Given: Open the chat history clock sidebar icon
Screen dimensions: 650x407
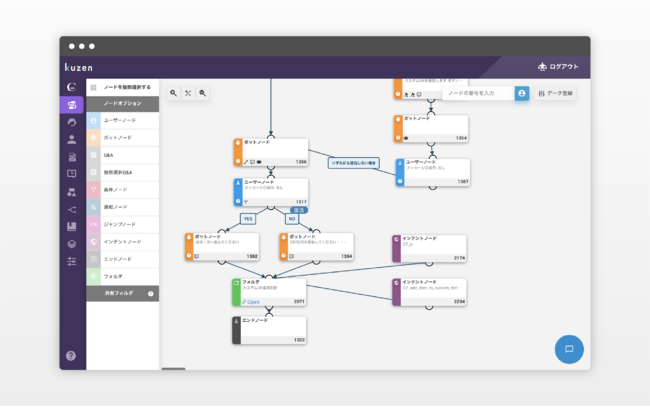Looking at the screenshot, I should click(72, 174).
